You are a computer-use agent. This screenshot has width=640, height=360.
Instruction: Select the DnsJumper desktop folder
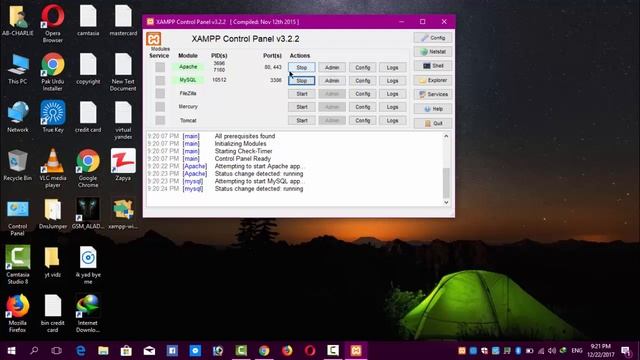pos(53,213)
